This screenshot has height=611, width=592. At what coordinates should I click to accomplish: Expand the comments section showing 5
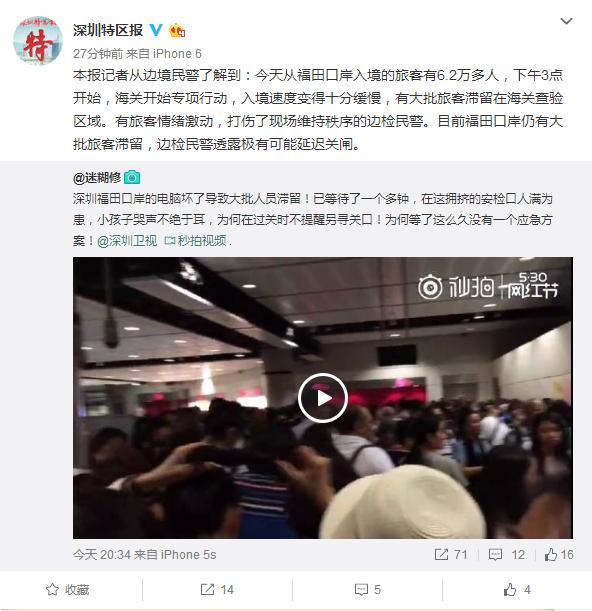point(368,590)
